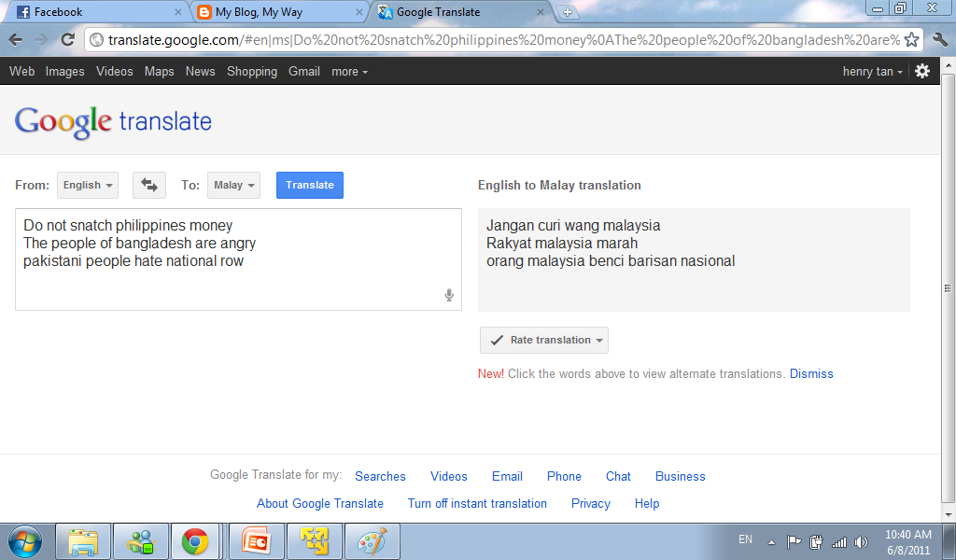Screen dimensions: 956x560
Task: Open Web in the Google bar
Action: coord(22,71)
